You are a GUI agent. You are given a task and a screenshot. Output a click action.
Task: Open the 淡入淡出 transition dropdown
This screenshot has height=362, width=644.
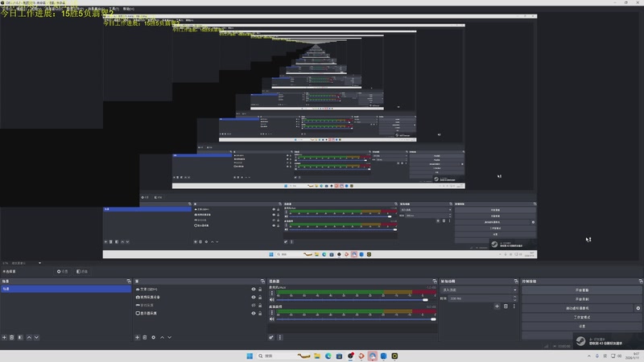tap(479, 290)
